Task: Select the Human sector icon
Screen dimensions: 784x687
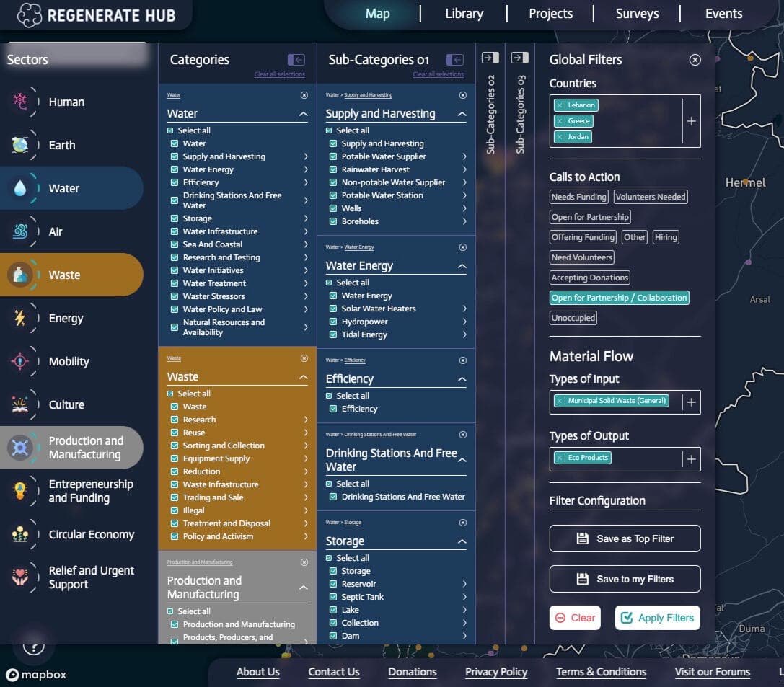Action: [20, 102]
